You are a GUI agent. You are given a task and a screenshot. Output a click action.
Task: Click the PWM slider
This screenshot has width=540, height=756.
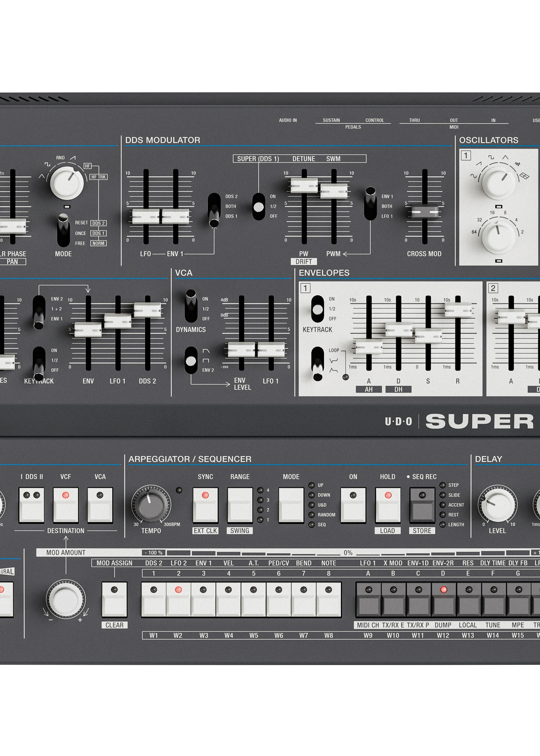pyautogui.click(x=334, y=191)
